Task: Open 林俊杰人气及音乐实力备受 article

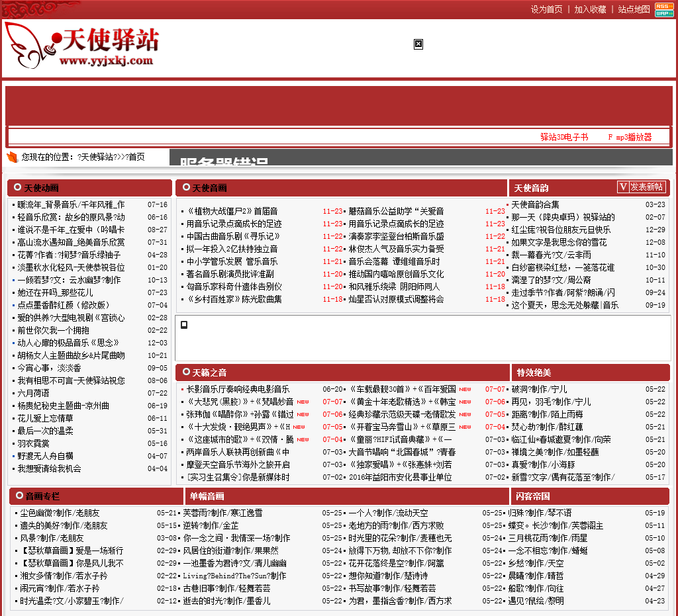Action: pyautogui.click(x=397, y=249)
